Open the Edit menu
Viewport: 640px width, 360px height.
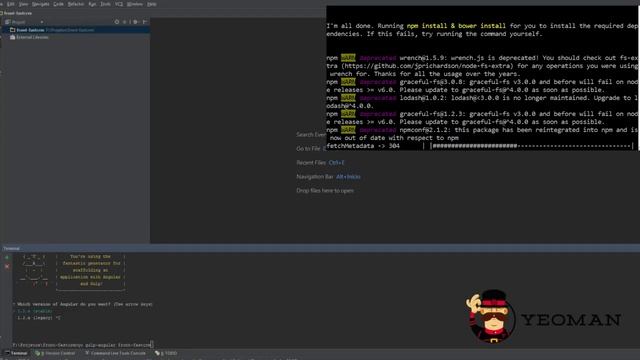(11, 4)
